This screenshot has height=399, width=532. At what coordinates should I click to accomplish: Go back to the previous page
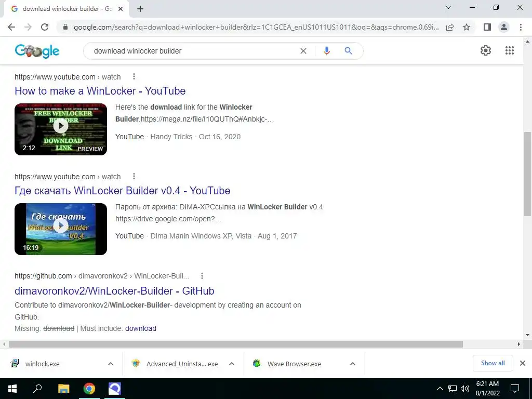(x=11, y=27)
